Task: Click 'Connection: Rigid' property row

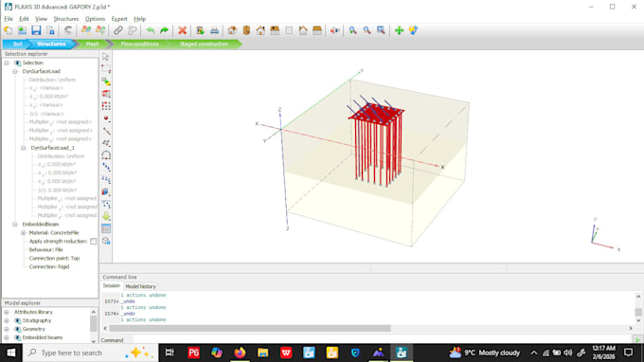Action: (x=49, y=266)
